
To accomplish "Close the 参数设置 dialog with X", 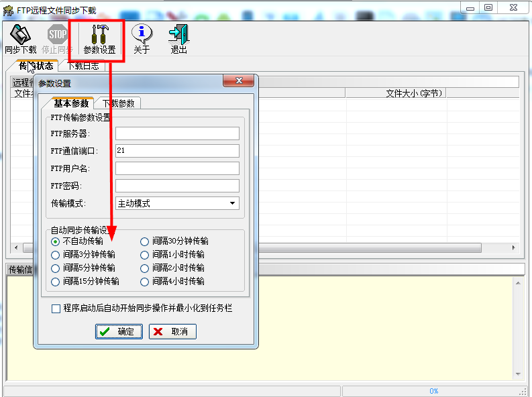I will click(238, 82).
